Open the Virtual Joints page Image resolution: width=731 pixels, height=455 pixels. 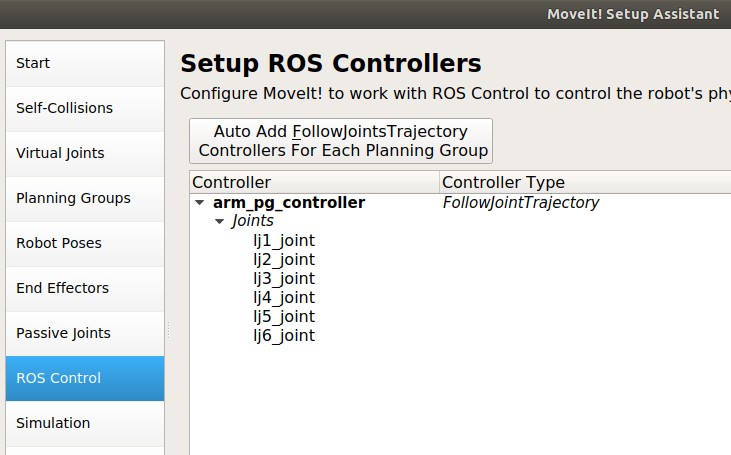click(x=85, y=153)
